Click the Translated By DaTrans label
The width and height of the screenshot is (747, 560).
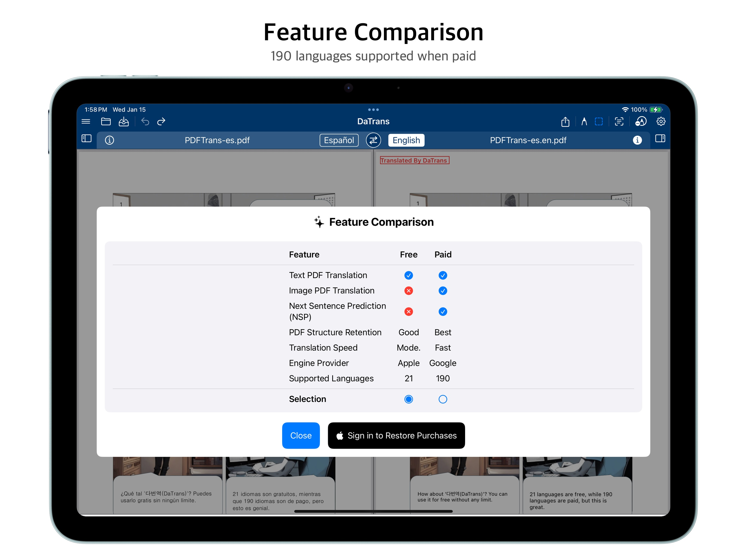pyautogui.click(x=414, y=161)
